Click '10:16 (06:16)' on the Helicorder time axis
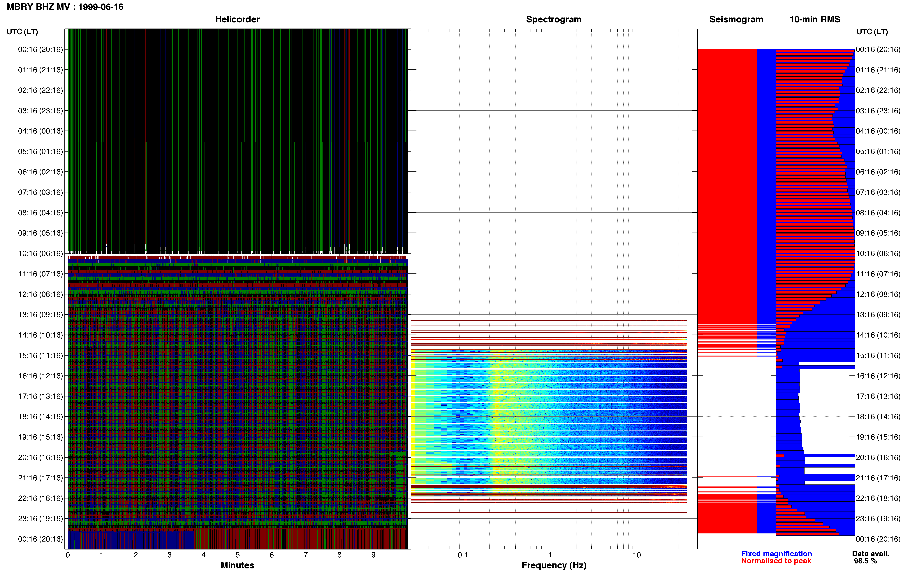This screenshot has height=578, width=924. pyautogui.click(x=41, y=253)
